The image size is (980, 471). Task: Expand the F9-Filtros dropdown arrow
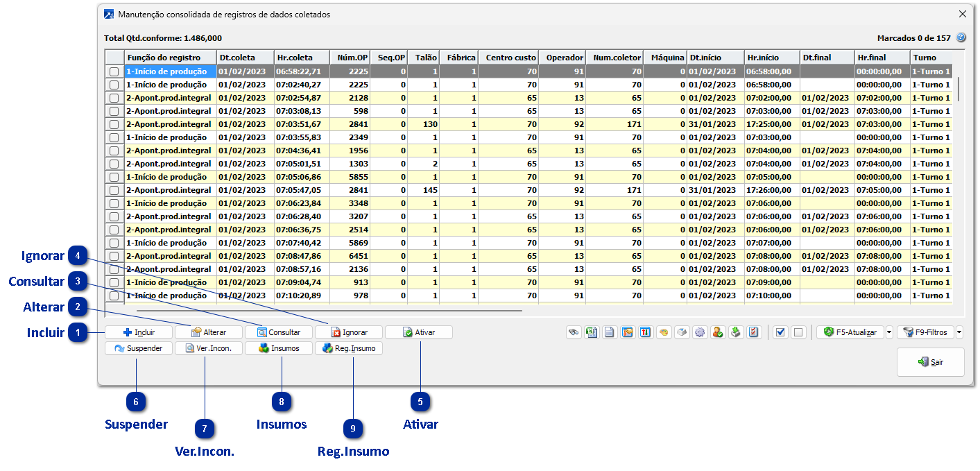pos(959,332)
